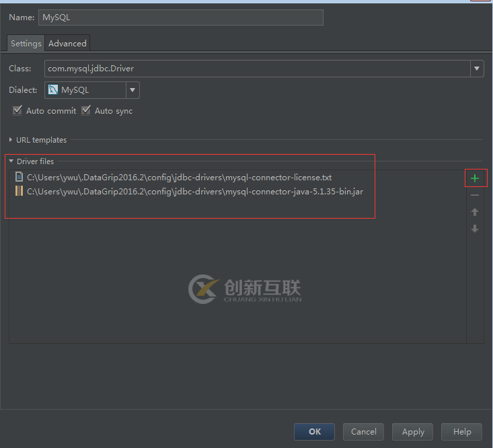Click the Auto commit label text
The width and height of the screenshot is (493, 448).
click(x=51, y=111)
